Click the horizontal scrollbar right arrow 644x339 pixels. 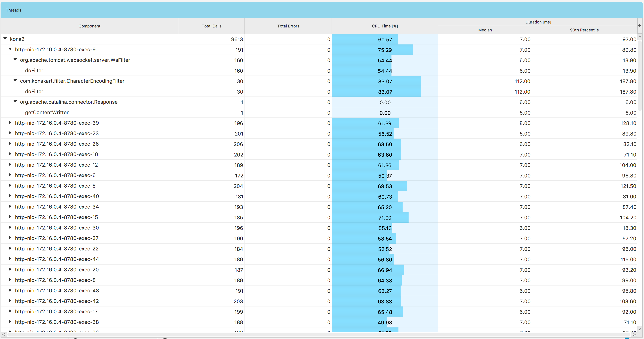click(x=634, y=334)
